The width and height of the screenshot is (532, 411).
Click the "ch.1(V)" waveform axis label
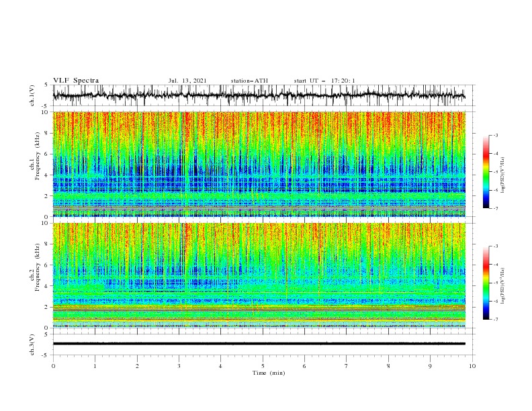(x=32, y=95)
